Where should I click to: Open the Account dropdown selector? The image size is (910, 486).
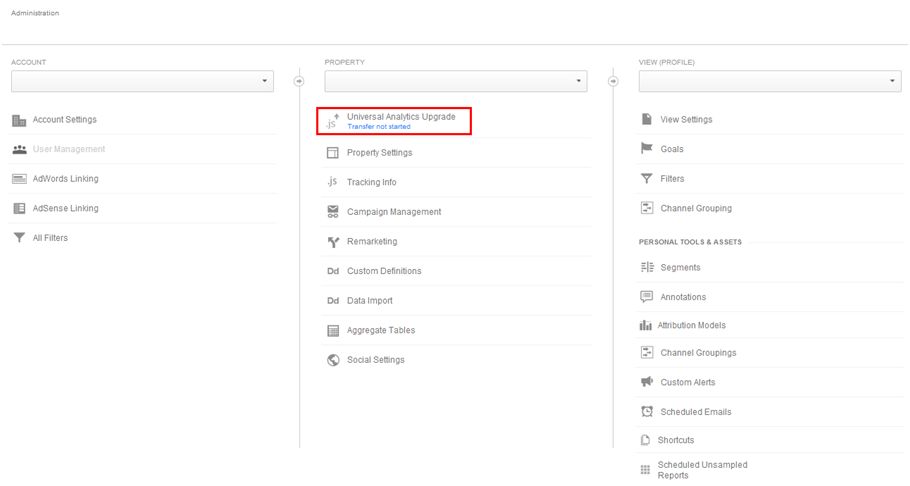142,81
